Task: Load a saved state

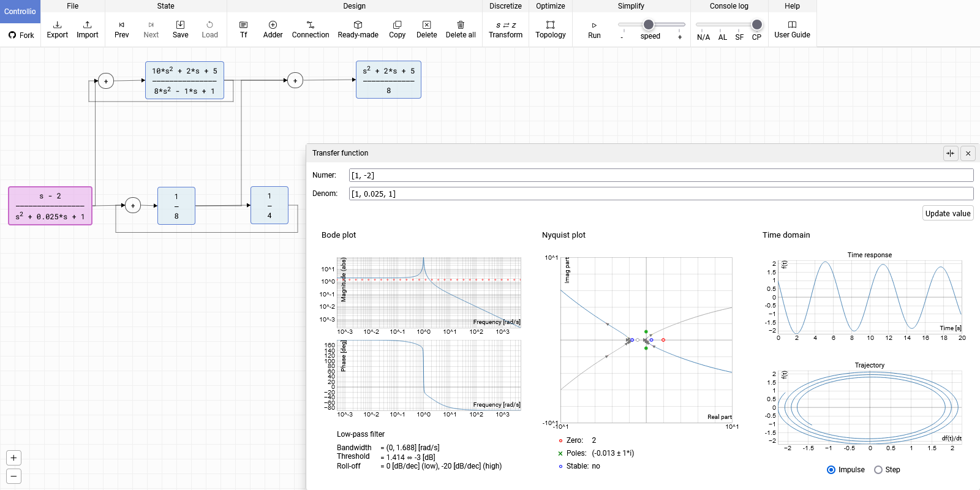Action: click(210, 29)
